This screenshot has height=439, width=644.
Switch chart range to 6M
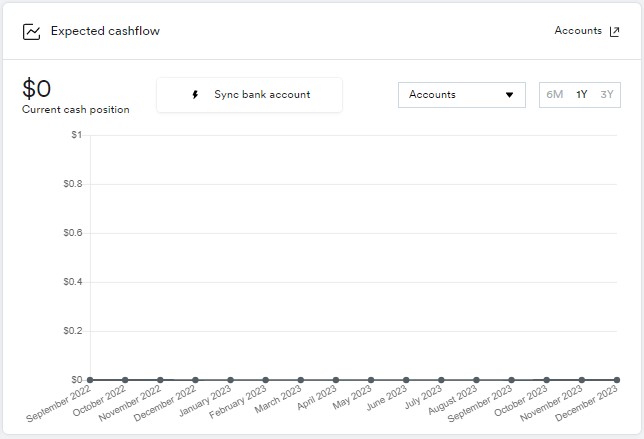pyautogui.click(x=554, y=95)
